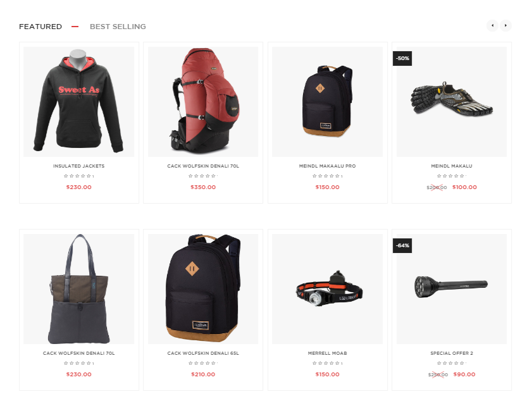532x394 pixels.
Task: Open the LED headlamp product image
Action: 328,289
